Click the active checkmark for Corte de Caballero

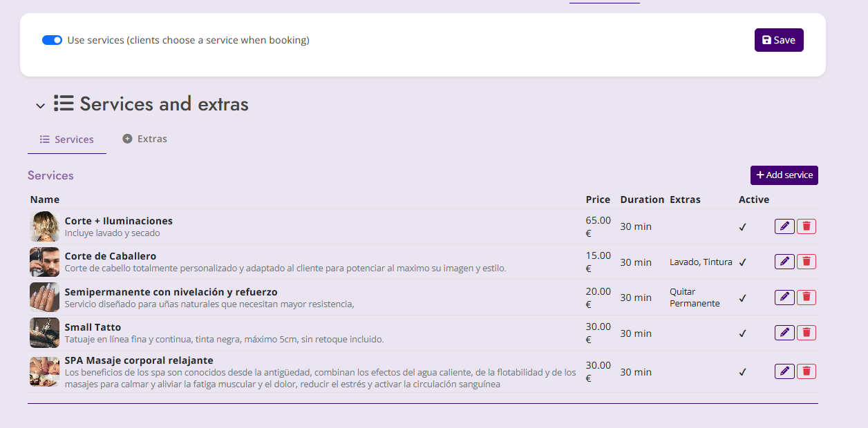[x=743, y=262]
